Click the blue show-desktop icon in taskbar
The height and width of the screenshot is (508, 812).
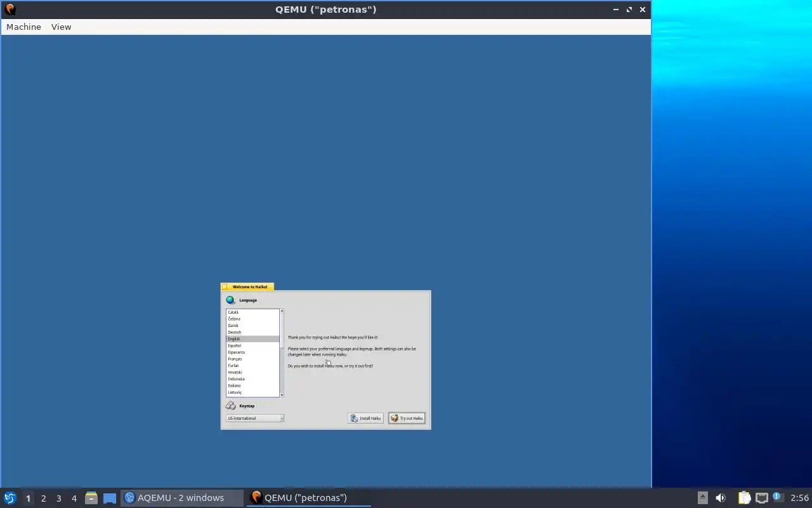pyautogui.click(x=110, y=498)
